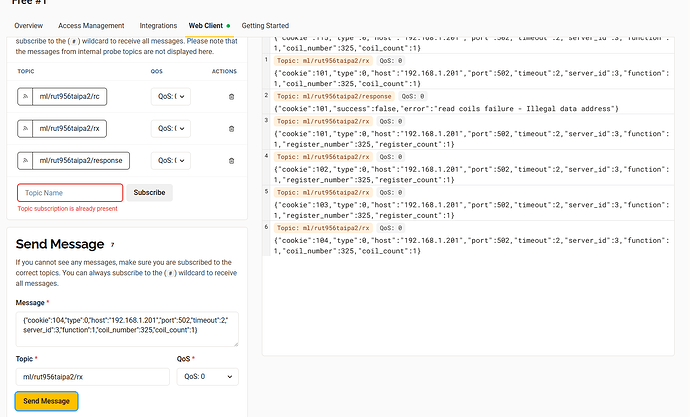Image resolution: width=690 pixels, height=417 pixels.
Task: Delete the ml/rut956taipa2/rc subscription
Action: click(232, 96)
